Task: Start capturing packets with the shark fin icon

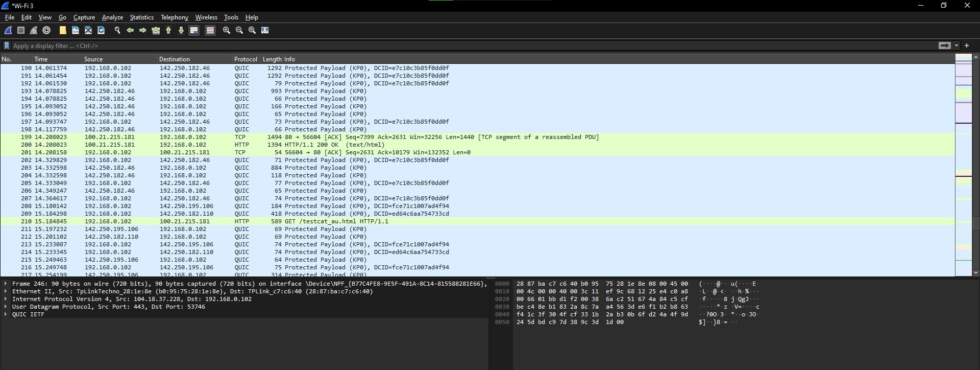Action: click(8, 31)
